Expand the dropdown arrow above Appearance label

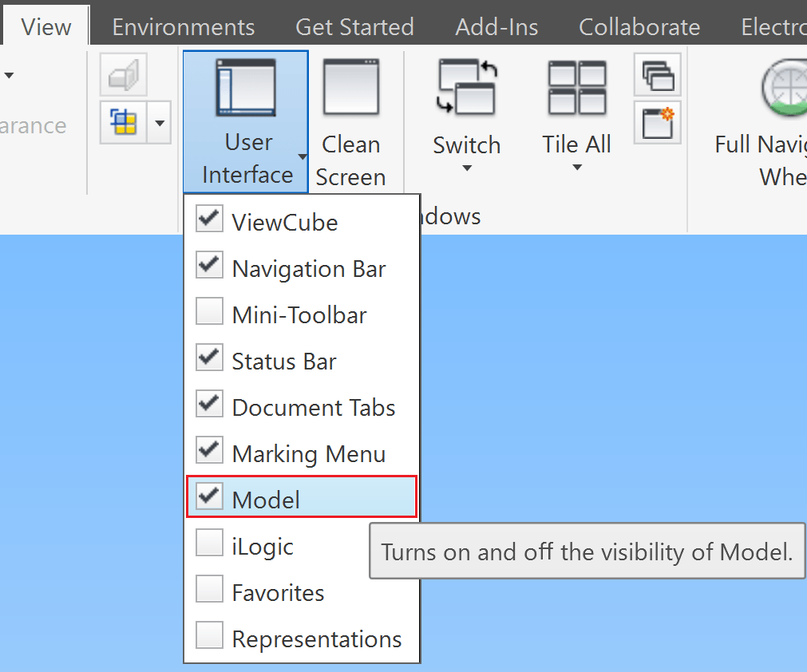click(9, 75)
